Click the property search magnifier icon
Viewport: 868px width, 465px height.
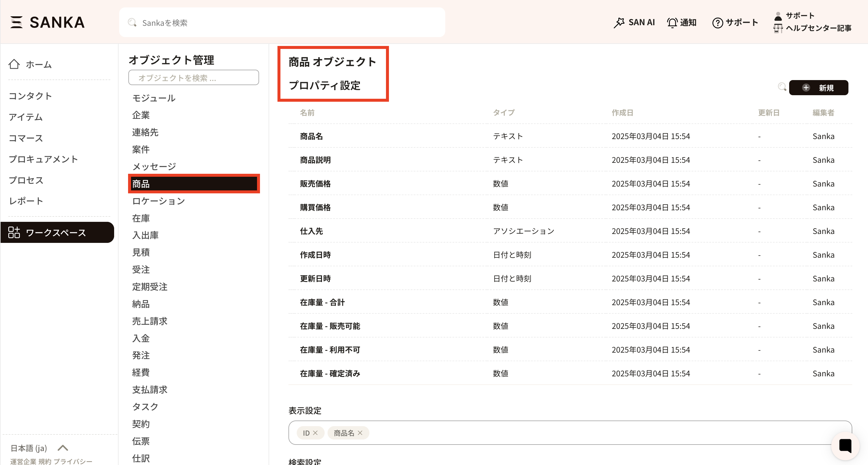782,87
